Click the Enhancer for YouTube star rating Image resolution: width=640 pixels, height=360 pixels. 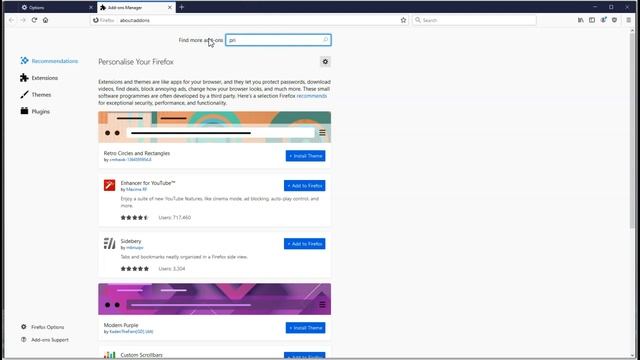[134, 218]
